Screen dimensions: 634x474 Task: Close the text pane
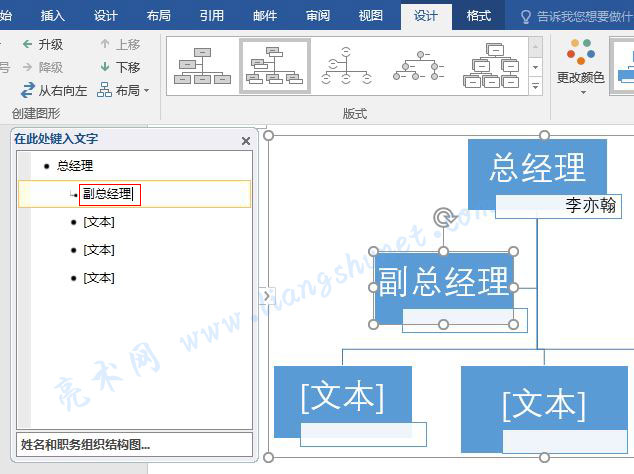coord(246,141)
